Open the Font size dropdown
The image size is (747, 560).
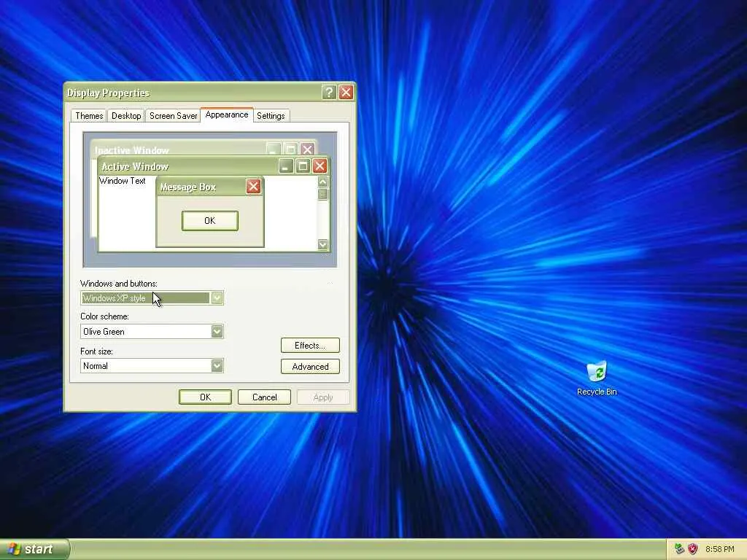tap(217, 366)
